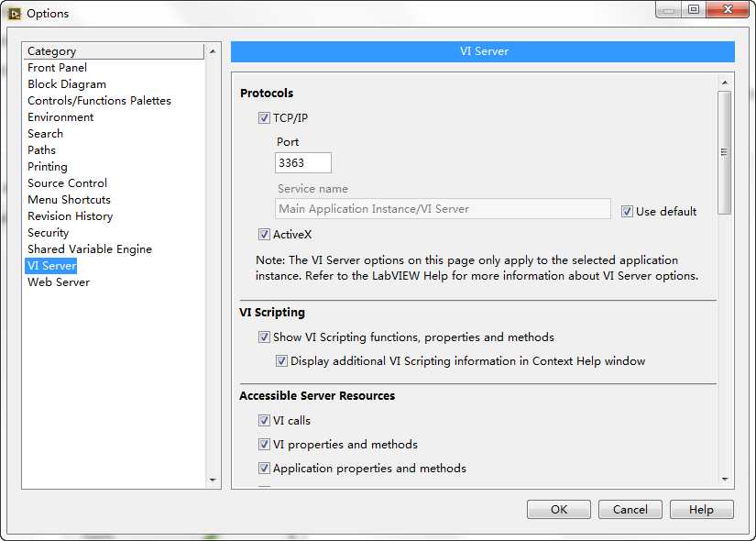
Task: Click the VI Server pane scroll down arrow
Action: point(725,480)
